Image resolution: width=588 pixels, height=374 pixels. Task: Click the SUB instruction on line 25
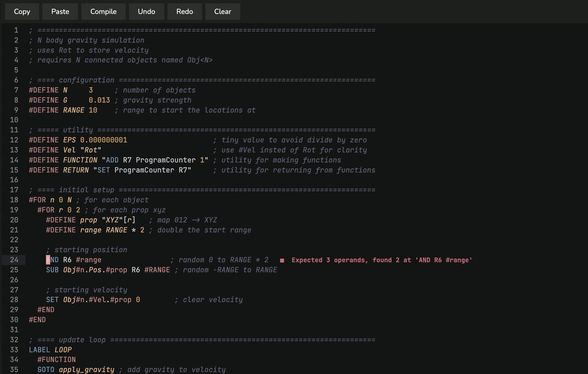pos(108,270)
